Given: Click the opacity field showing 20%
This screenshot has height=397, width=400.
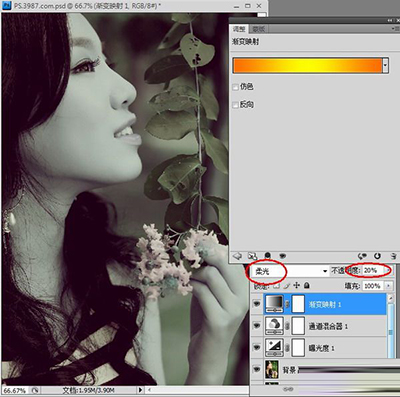Looking at the screenshot, I should [x=374, y=270].
